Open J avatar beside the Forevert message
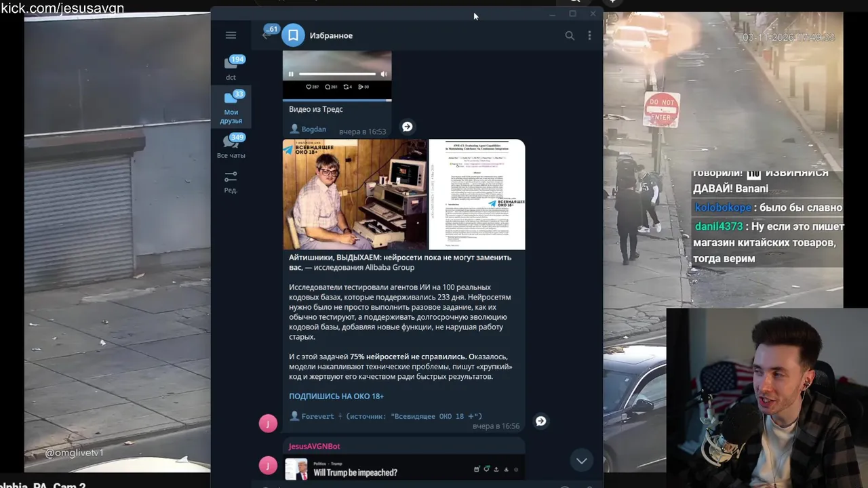The image size is (868, 488). (268, 424)
